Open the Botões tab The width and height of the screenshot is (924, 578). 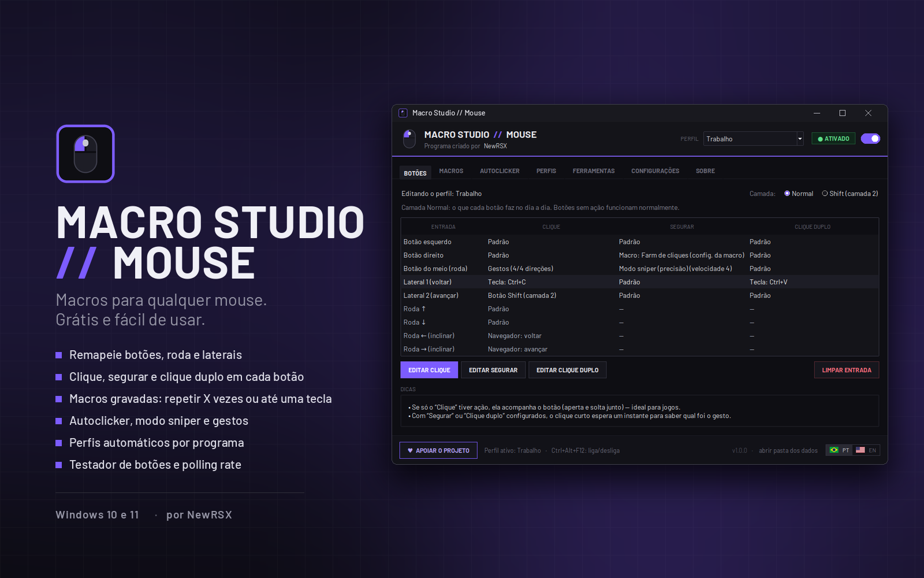(x=415, y=173)
